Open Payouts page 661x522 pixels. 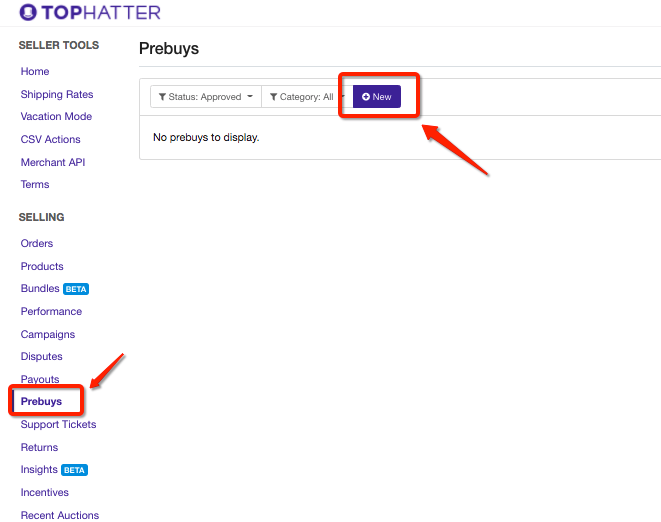(40, 379)
